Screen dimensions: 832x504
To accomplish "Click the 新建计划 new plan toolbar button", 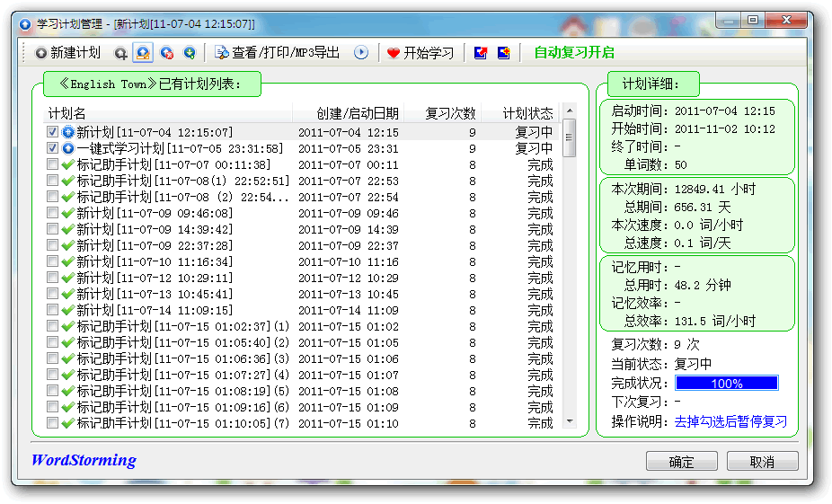I will (67, 53).
